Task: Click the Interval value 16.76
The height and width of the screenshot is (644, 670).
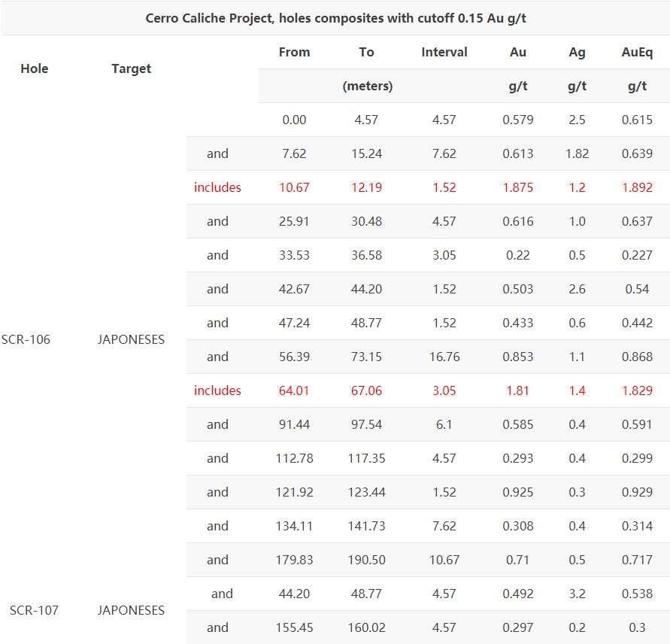Action: [444, 357]
